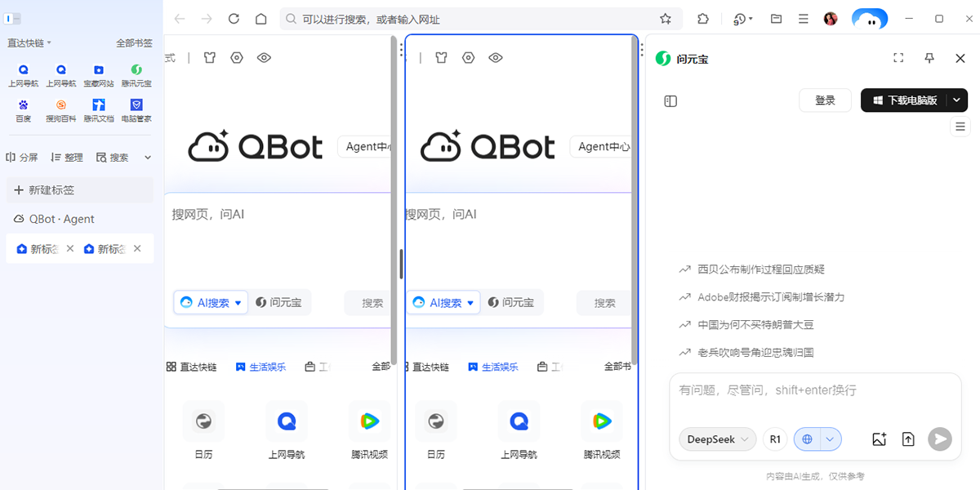Click the left pane vertical scrollbar
Image resolution: width=980 pixels, height=490 pixels.
(394, 200)
